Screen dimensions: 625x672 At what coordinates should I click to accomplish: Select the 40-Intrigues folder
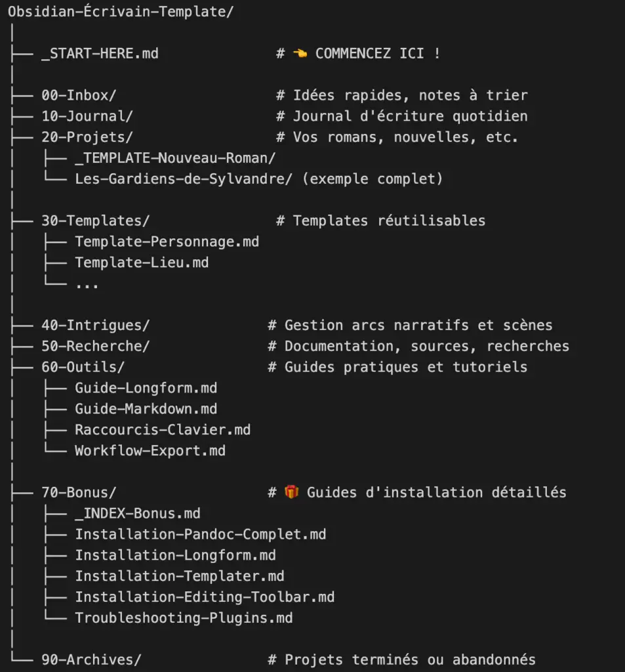(x=95, y=325)
